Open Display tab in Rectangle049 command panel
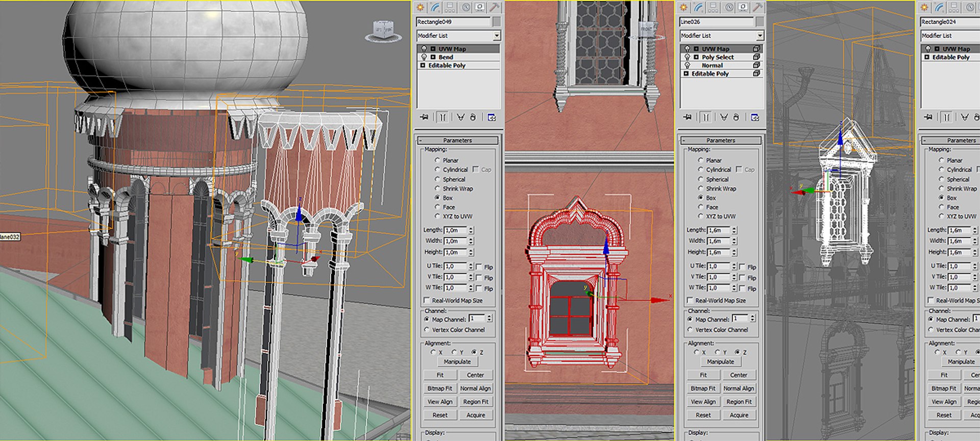Image resolution: width=980 pixels, height=441 pixels. 480,7
